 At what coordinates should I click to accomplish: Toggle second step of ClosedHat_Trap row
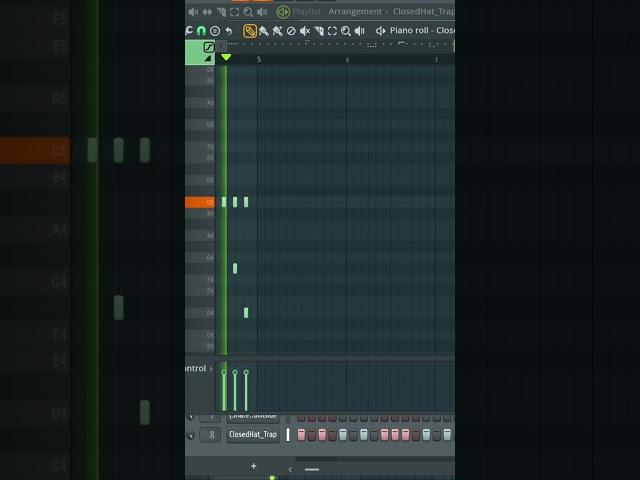click(x=312, y=435)
